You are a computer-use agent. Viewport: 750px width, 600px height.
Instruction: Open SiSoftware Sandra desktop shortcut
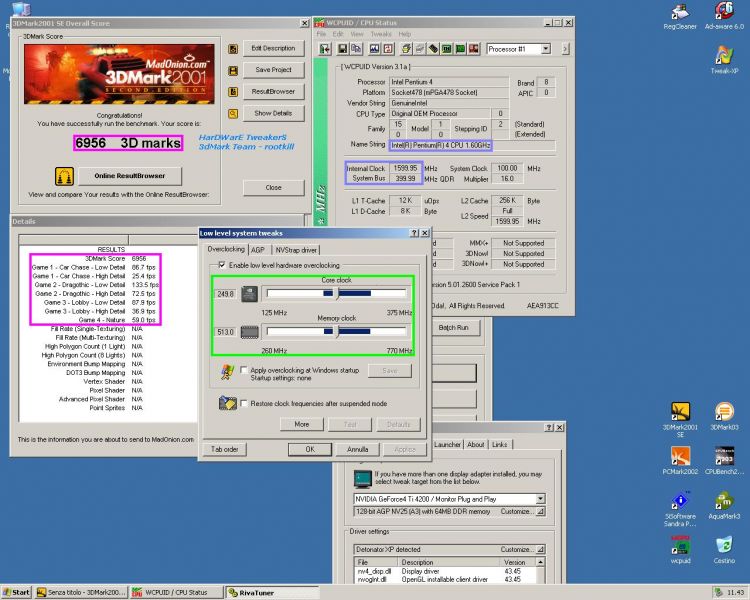(680, 508)
